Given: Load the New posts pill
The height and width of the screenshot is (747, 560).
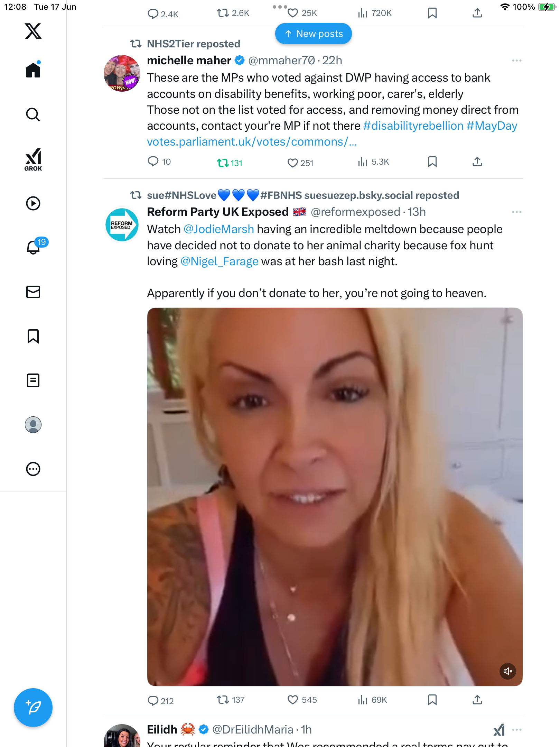Looking at the screenshot, I should (x=314, y=34).
